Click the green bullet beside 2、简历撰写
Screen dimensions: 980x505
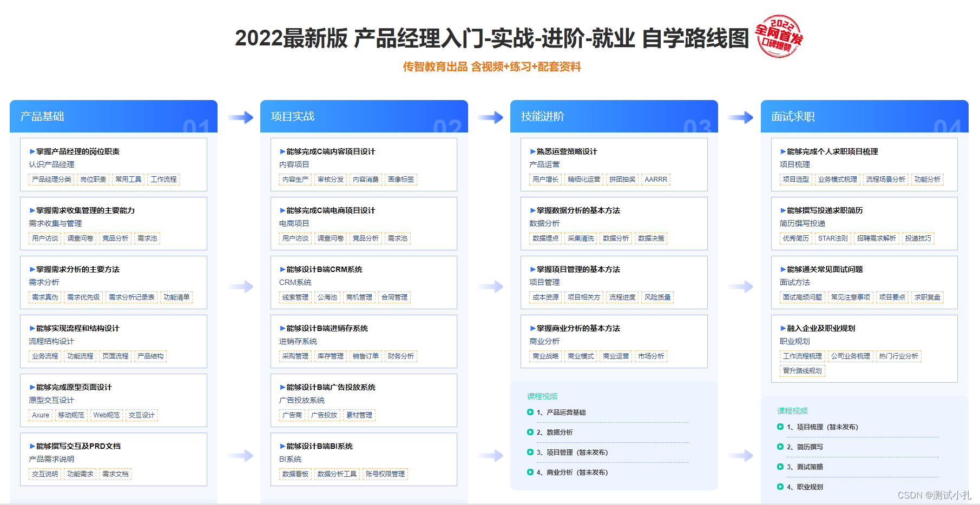pos(780,447)
